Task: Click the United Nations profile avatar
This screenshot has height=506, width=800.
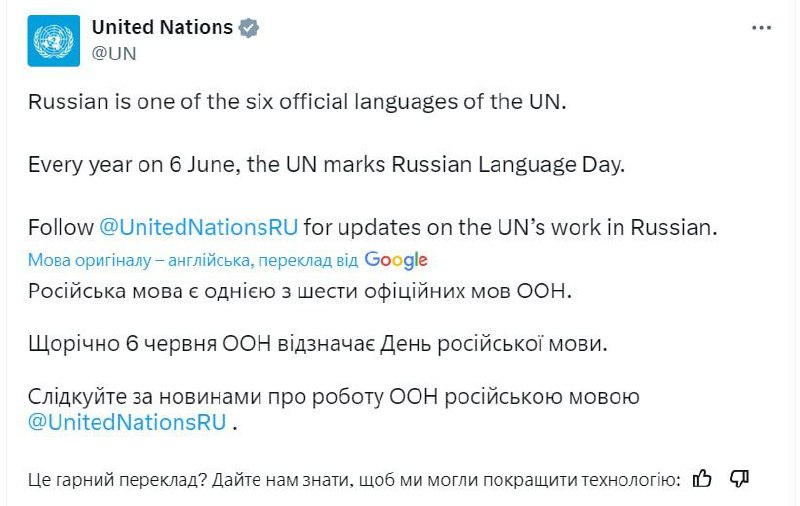Action: [53, 41]
